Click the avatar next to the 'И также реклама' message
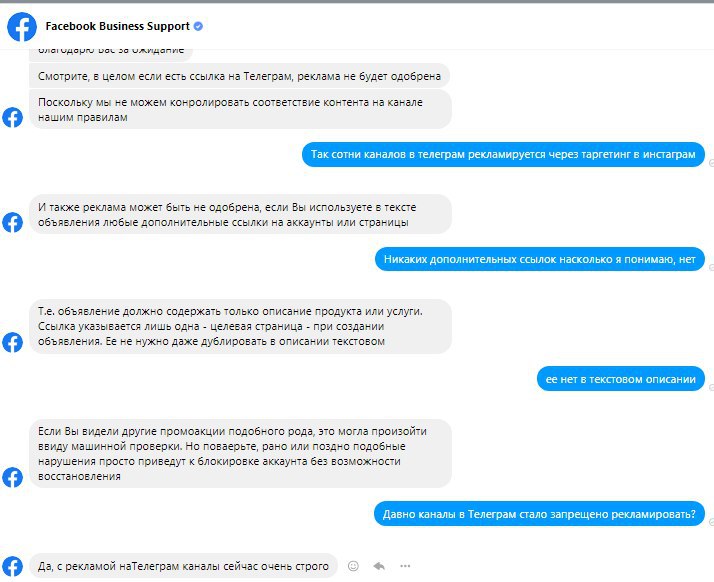The height and width of the screenshot is (582, 714). (13, 222)
